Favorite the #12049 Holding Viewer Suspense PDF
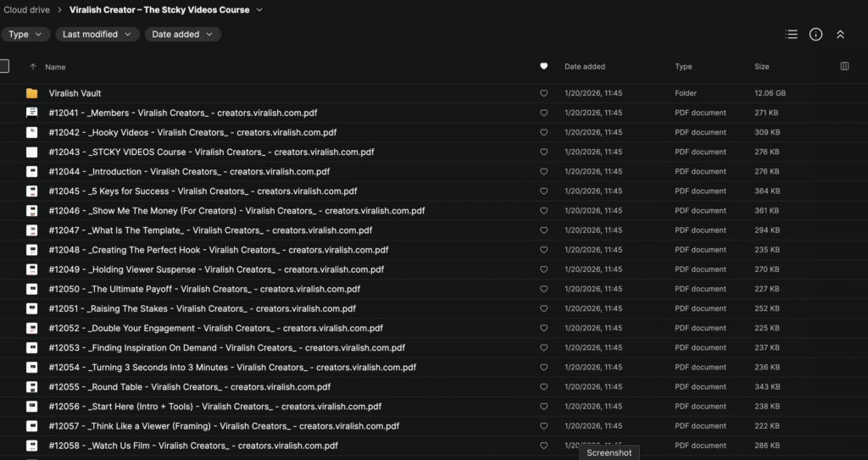The image size is (868, 460). [543, 269]
